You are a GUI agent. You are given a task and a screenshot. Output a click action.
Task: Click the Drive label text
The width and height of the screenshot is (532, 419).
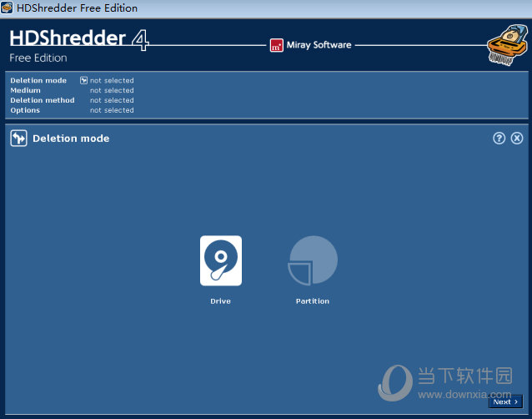(220, 301)
